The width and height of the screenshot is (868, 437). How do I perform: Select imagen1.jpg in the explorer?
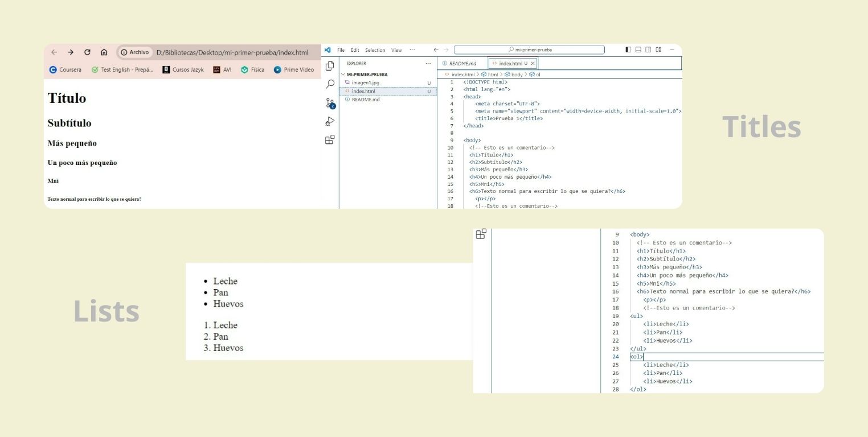(x=388, y=83)
